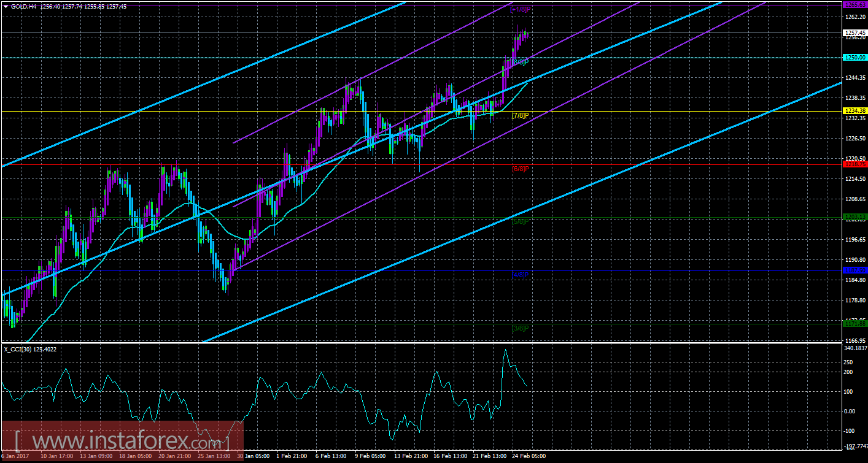Viewport: 868px width, 463px height.
Task: Click the 1166.95 price axis label
Action: [854, 340]
